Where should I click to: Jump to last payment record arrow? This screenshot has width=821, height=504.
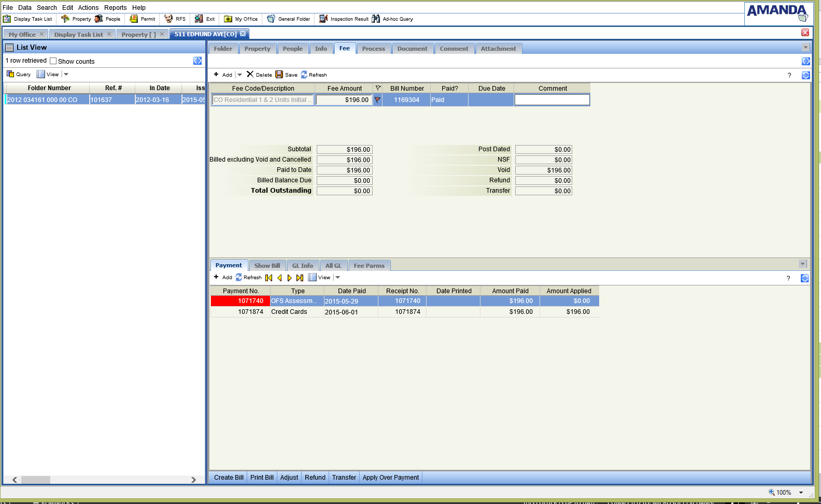(x=300, y=278)
